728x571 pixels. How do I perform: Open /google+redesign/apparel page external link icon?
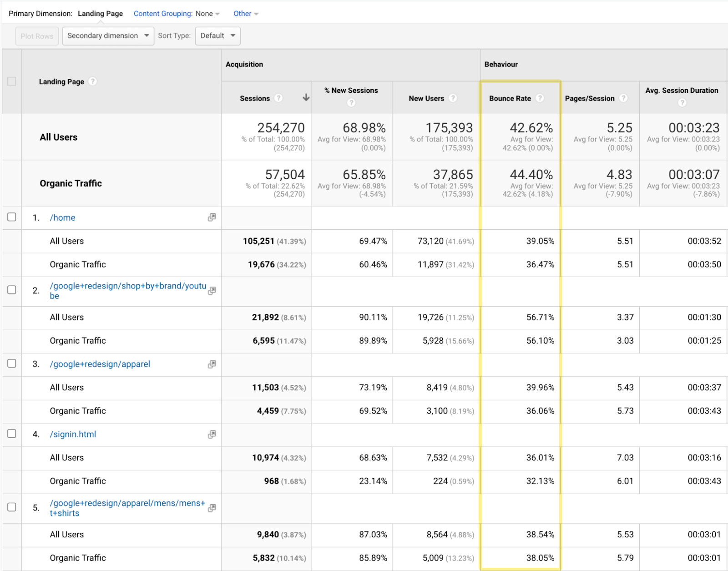tap(212, 364)
